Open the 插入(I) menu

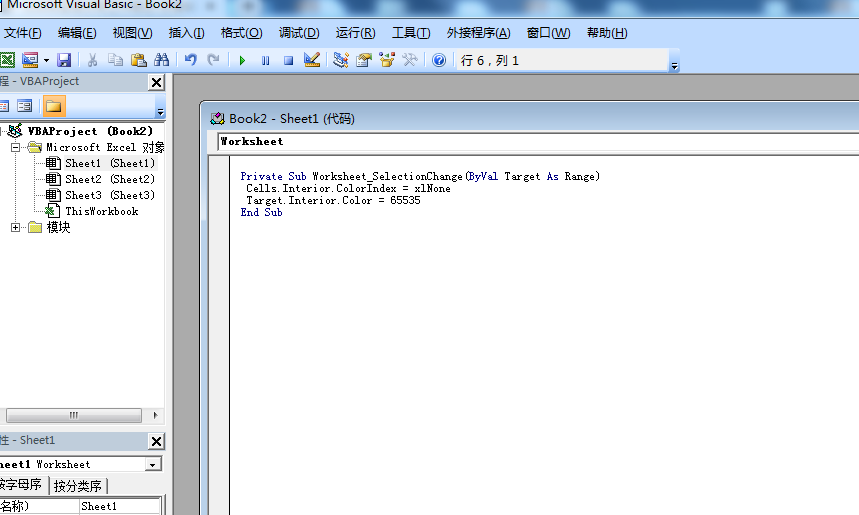(x=187, y=33)
